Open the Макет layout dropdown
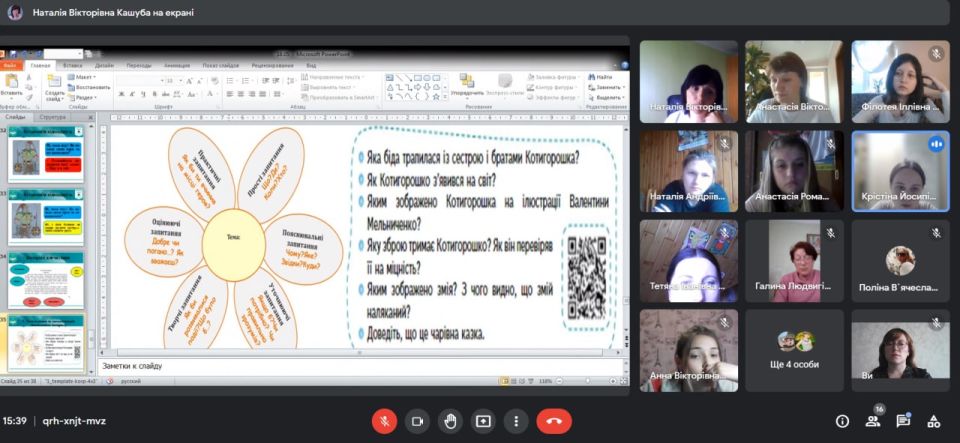Screen dimensions: 960x443 tap(83, 77)
